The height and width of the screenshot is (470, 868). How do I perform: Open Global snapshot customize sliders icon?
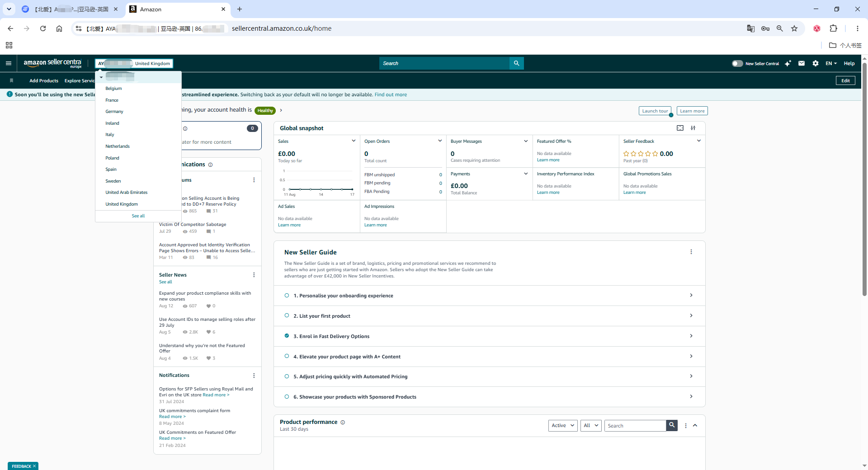(x=693, y=128)
